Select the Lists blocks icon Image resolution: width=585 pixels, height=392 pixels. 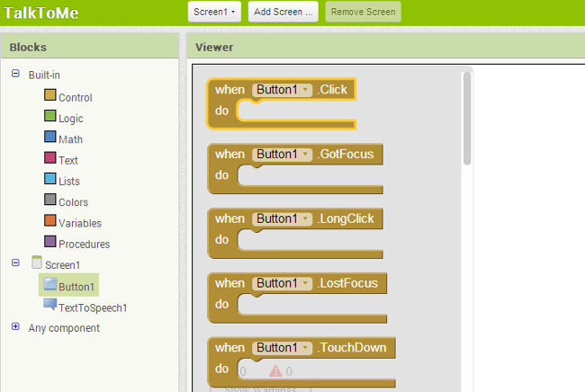[x=50, y=180]
